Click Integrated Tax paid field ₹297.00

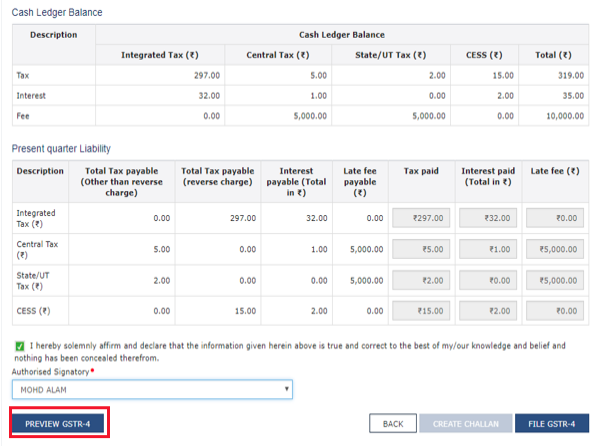click(421, 218)
